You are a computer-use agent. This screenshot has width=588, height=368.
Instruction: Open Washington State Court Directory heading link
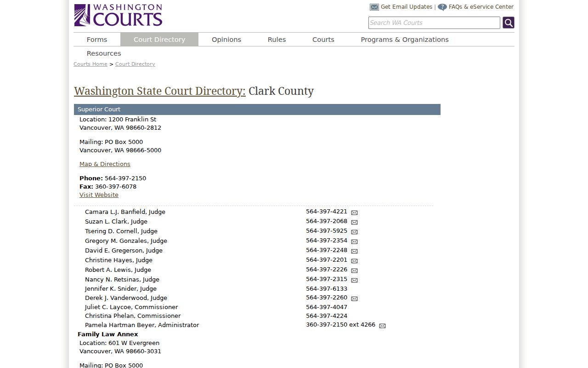[x=160, y=91]
